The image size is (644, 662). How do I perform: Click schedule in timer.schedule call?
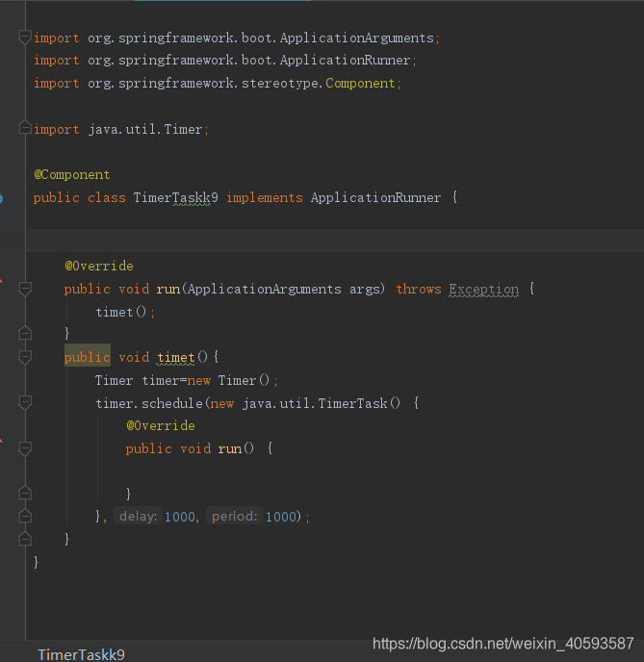172,403
